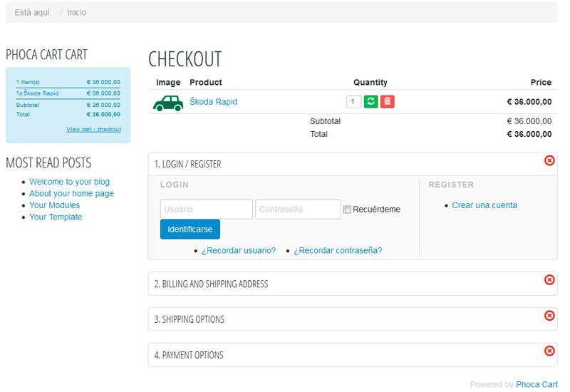Open View cart - checkout link
Image resolution: width=570 pixels, height=392 pixels.
pos(94,129)
